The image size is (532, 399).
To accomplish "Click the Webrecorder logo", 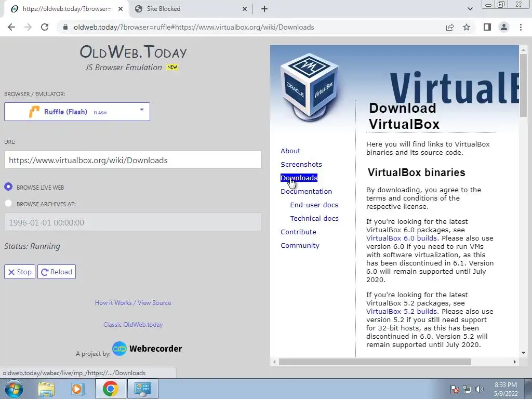I will [147, 349].
